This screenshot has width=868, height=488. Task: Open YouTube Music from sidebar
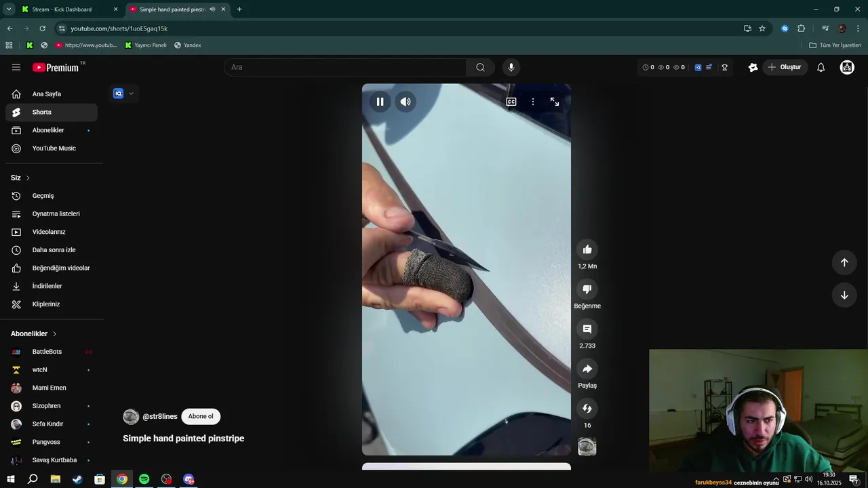(52, 148)
